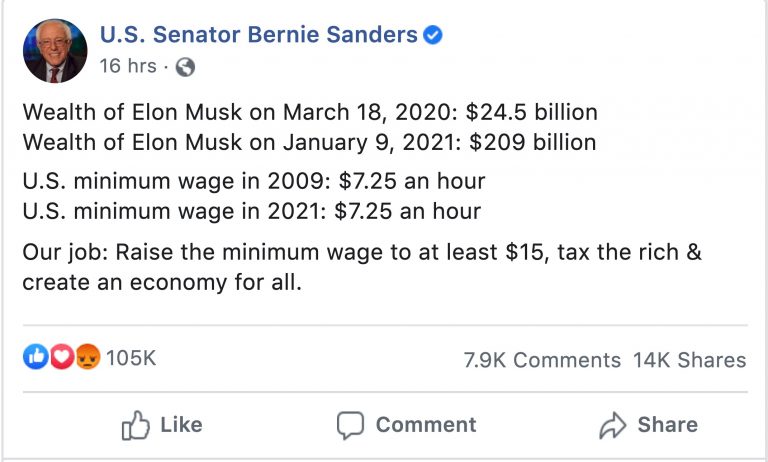Click the 'Our job: Raise the minimum wage' paragraph

click(362, 267)
